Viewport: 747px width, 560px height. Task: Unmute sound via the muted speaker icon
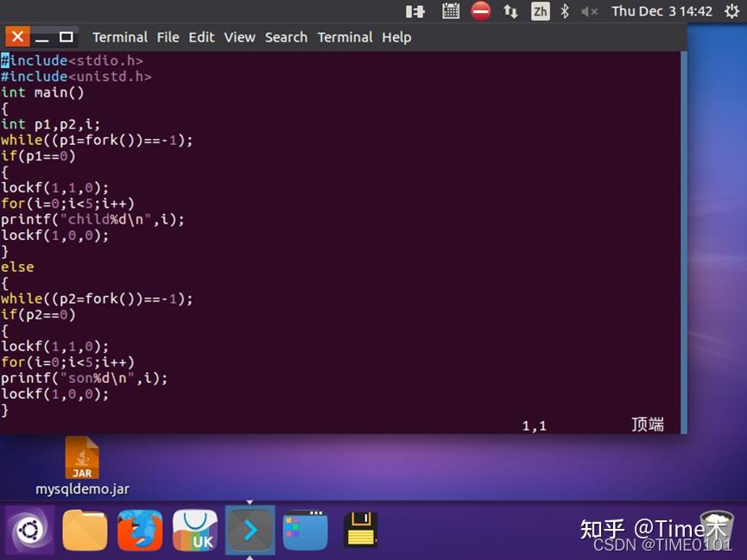[x=591, y=11]
